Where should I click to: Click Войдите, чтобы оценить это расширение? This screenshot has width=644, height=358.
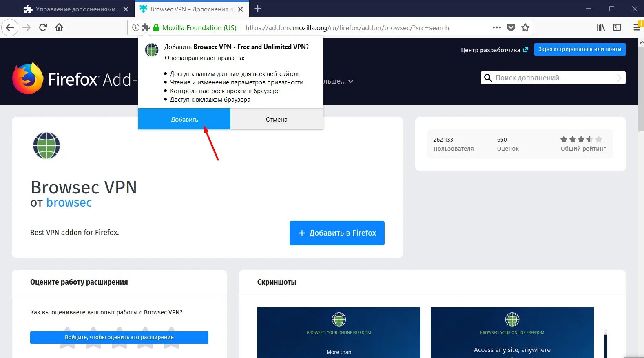[119, 337]
